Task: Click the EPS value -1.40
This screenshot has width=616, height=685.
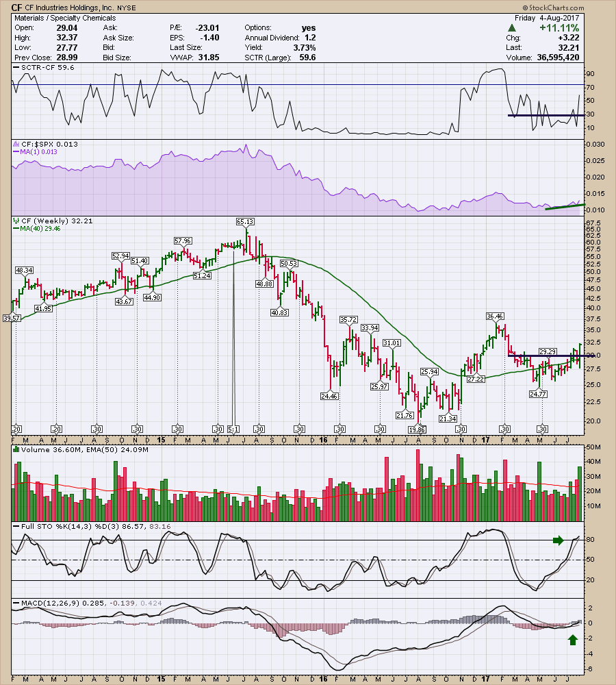Action: (x=210, y=38)
